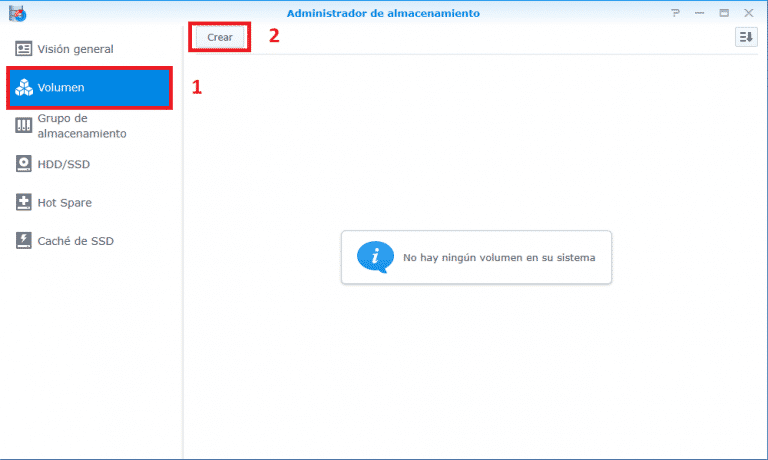Select the Volumen sidebar item

89,88
